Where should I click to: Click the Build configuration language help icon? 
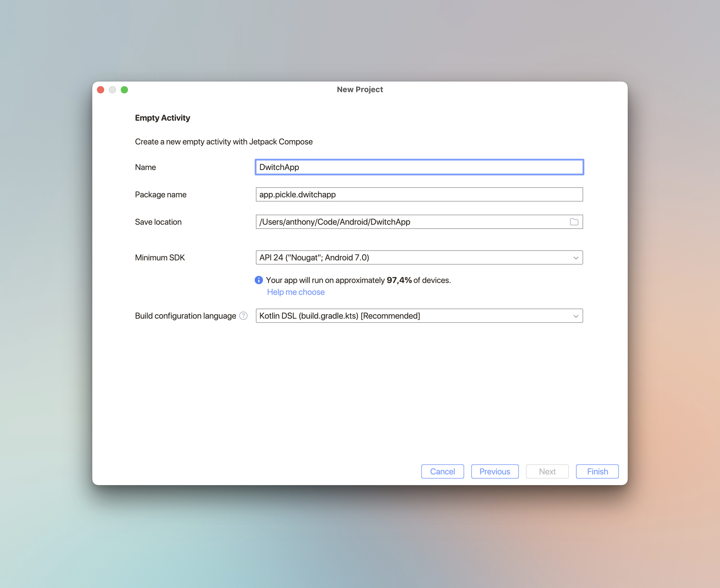pyautogui.click(x=243, y=316)
